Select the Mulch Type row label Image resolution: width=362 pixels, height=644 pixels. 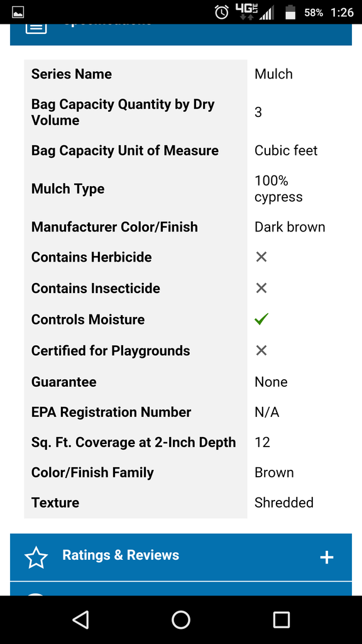[x=68, y=189]
